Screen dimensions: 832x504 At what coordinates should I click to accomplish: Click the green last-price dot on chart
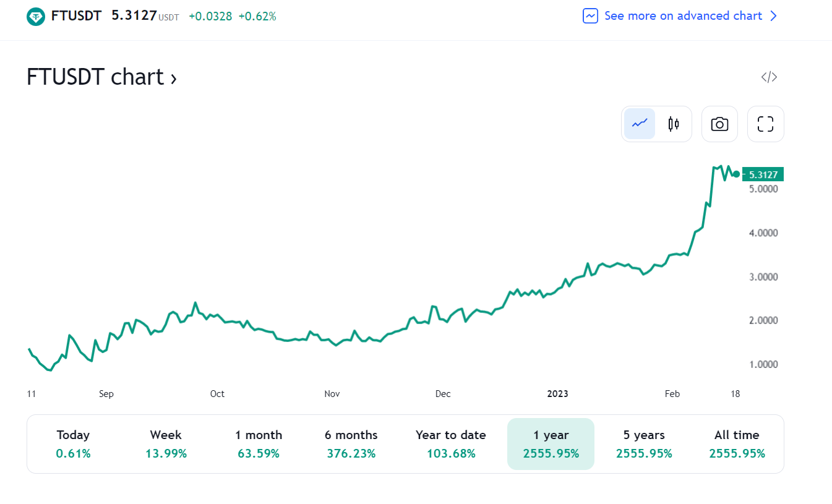pyautogui.click(x=736, y=174)
